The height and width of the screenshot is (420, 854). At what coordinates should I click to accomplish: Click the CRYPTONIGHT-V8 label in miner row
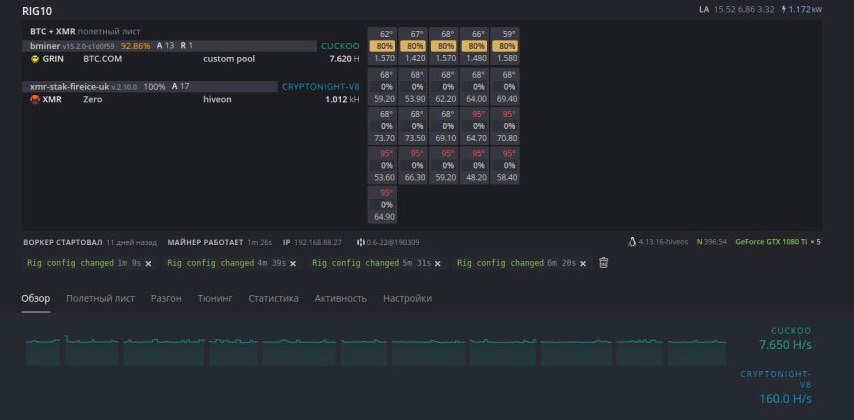click(321, 87)
